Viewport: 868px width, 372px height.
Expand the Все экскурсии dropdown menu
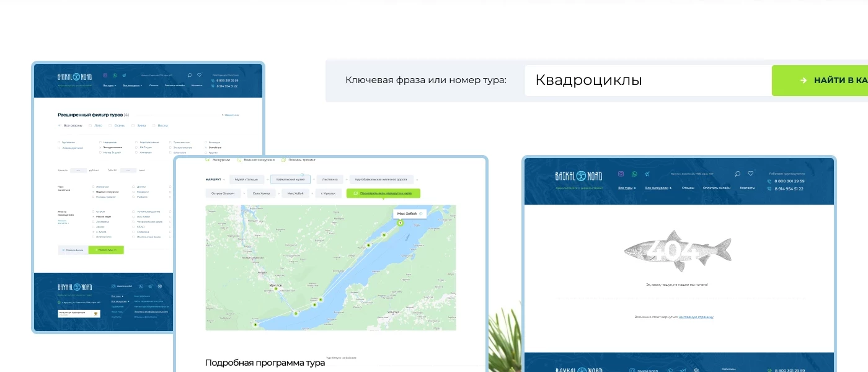click(x=658, y=188)
